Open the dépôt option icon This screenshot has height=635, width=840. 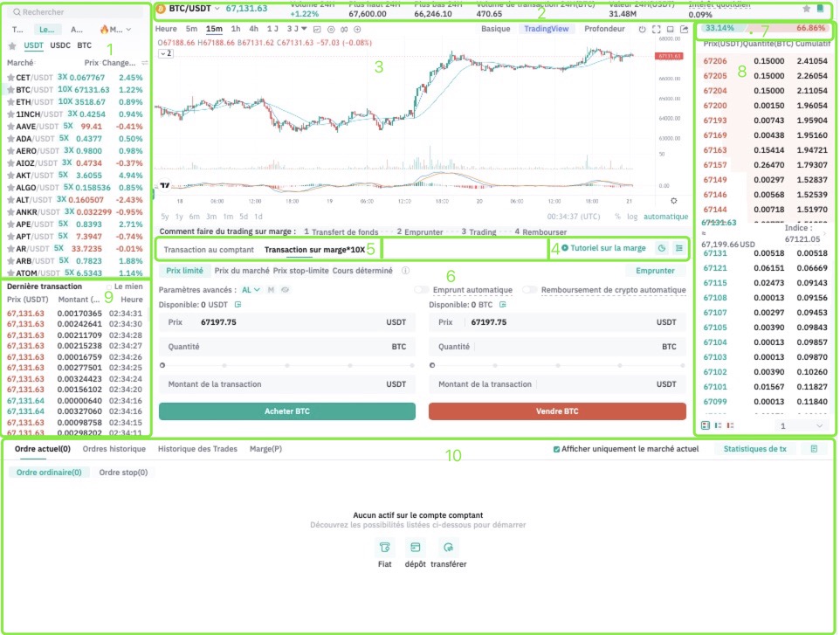tap(415, 548)
